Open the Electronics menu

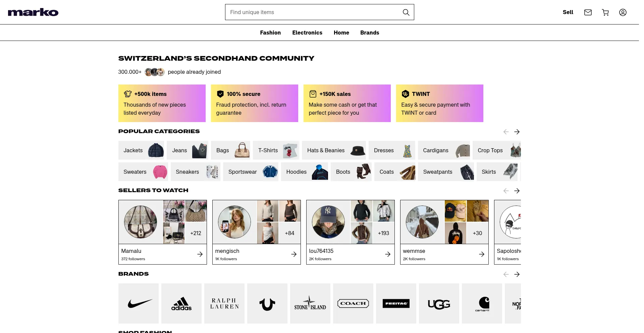coord(307,33)
